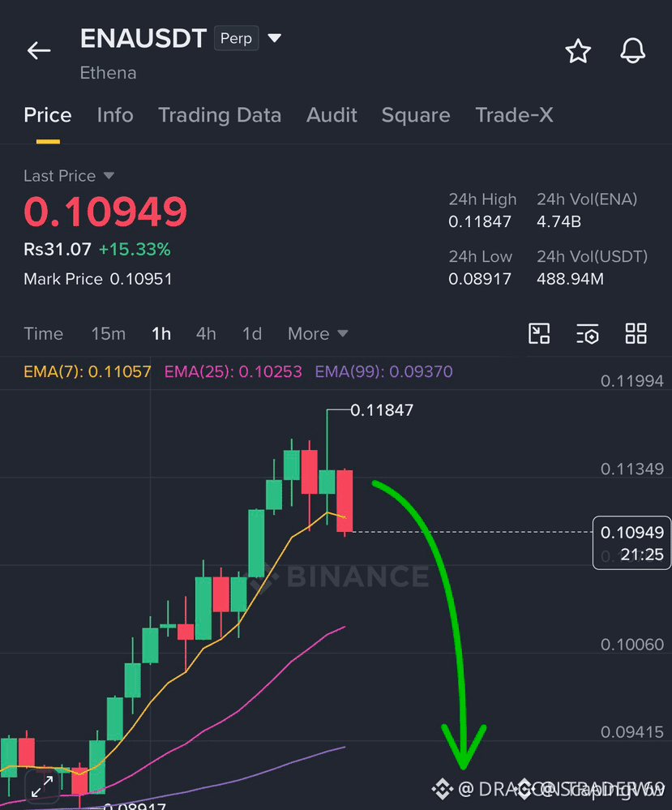Screen dimensions: 672x810
Task: Expand chart to fullscreen with arrows icon
Action: click(x=42, y=786)
